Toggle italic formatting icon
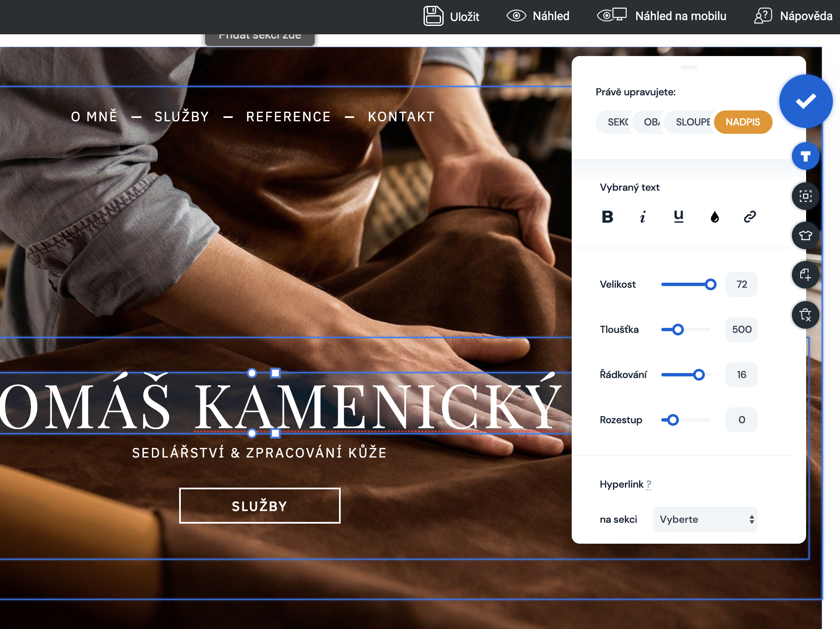The height and width of the screenshot is (629, 840). [x=643, y=217]
